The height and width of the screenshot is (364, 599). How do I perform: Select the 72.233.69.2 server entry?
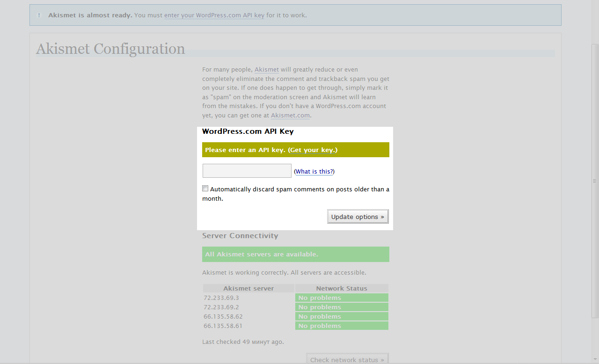pos(221,307)
